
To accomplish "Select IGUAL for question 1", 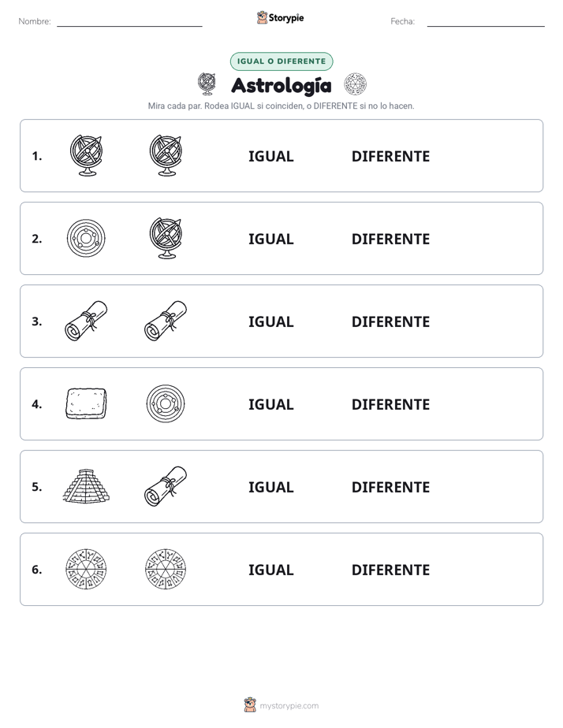I will click(x=270, y=157).
